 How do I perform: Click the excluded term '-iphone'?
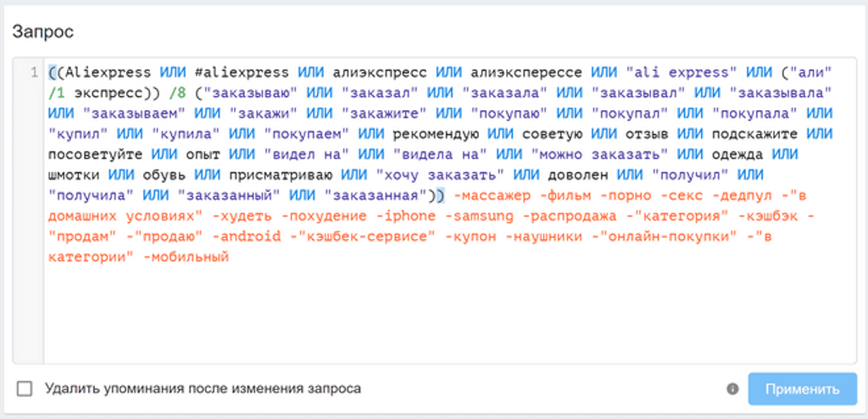coord(405,216)
